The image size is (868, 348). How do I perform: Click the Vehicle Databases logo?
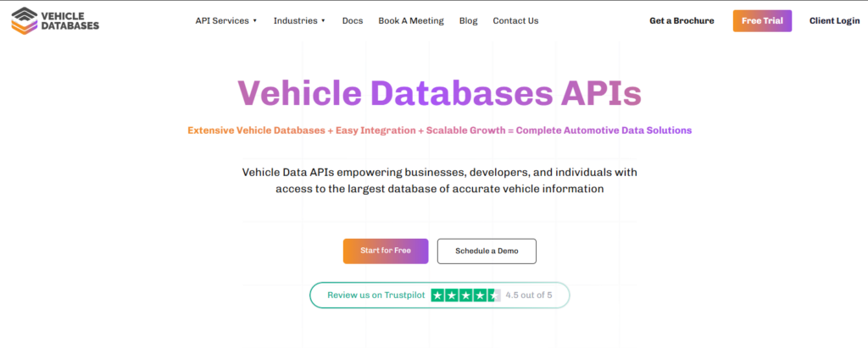(55, 21)
